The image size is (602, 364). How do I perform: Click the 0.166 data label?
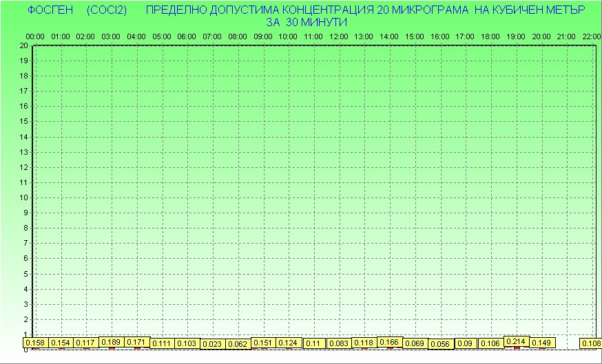pyautogui.click(x=390, y=342)
